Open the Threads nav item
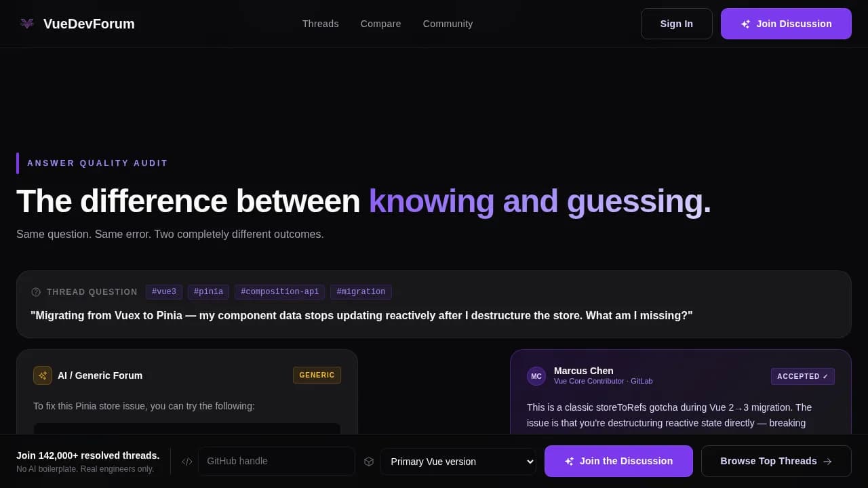Image resolution: width=868 pixels, height=488 pixels. (x=321, y=24)
